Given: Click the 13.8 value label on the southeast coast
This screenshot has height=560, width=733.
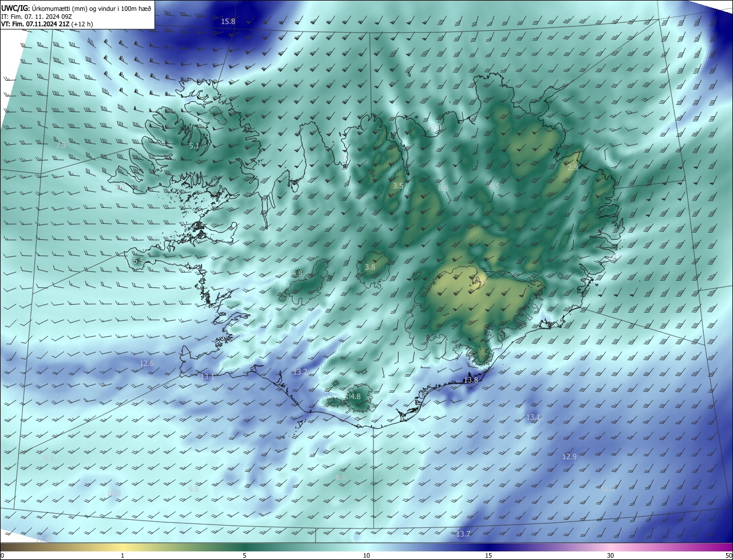Looking at the screenshot, I should pyautogui.click(x=471, y=380).
